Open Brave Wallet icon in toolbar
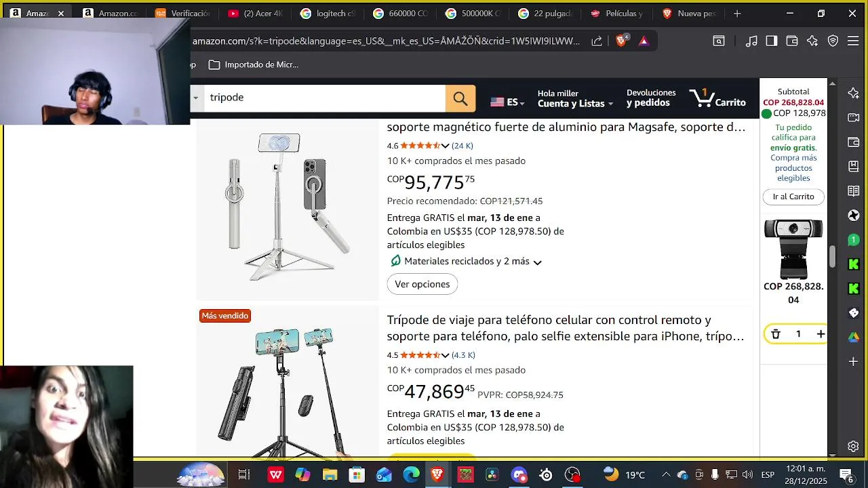This screenshot has height=488, width=868. tap(792, 41)
